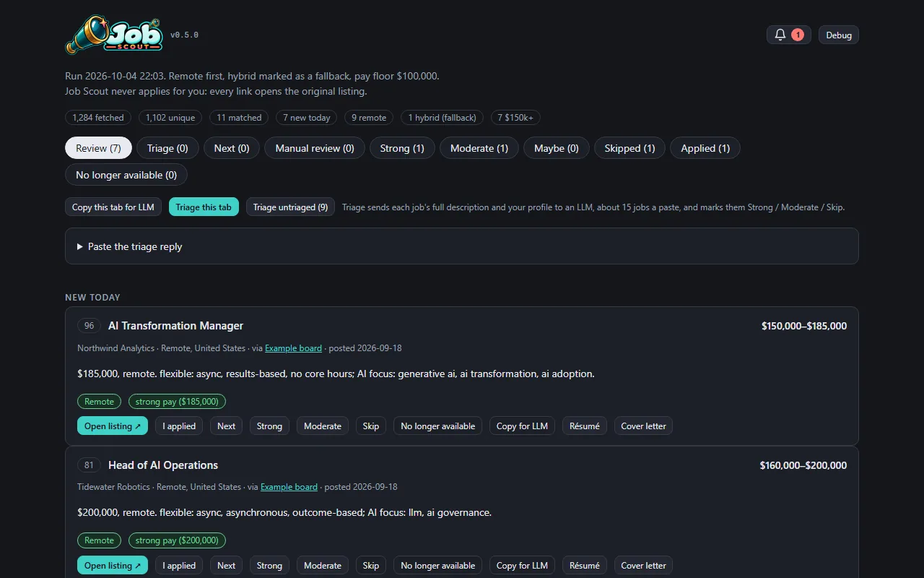Open the No longer available (0) tab
This screenshot has height=578, width=924.
click(126, 175)
